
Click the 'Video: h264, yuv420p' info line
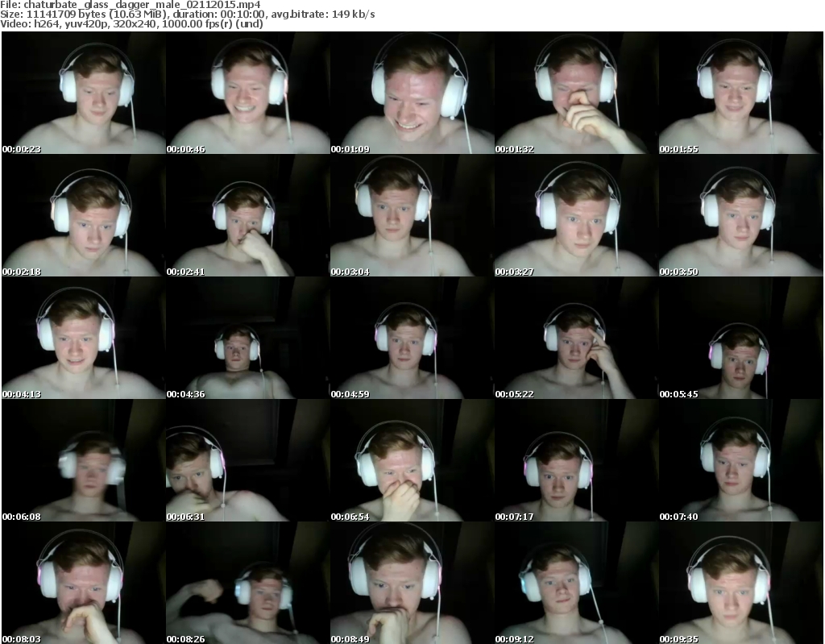coord(131,23)
